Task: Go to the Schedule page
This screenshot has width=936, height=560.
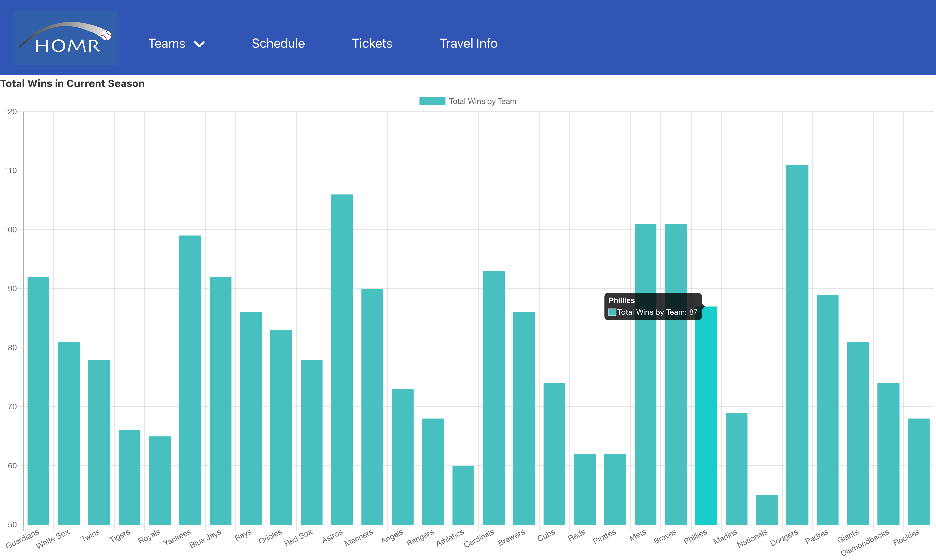Action: click(x=278, y=44)
